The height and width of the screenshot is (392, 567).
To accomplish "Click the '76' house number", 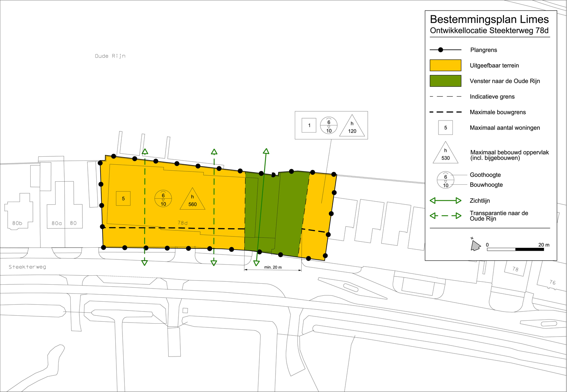I will (553, 282).
